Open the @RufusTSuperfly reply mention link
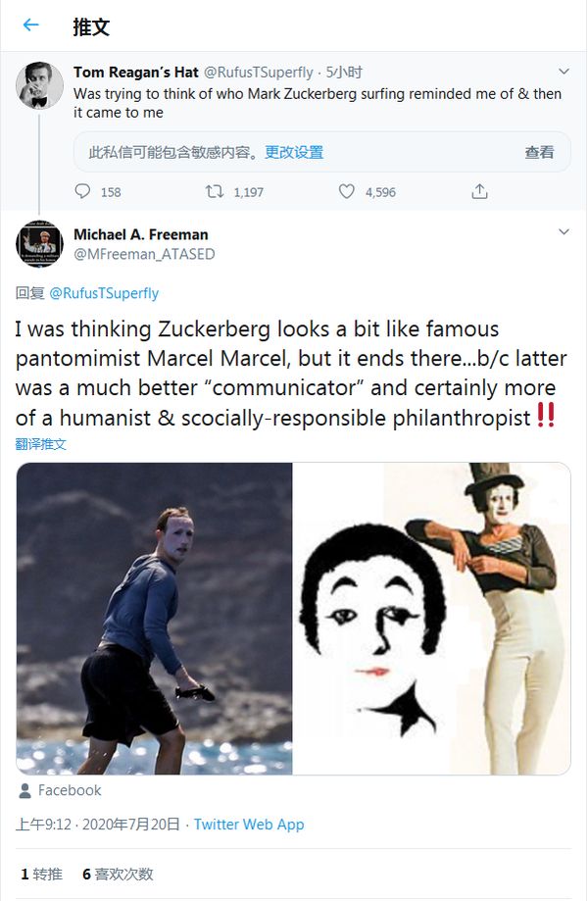The image size is (588, 901). click(104, 293)
